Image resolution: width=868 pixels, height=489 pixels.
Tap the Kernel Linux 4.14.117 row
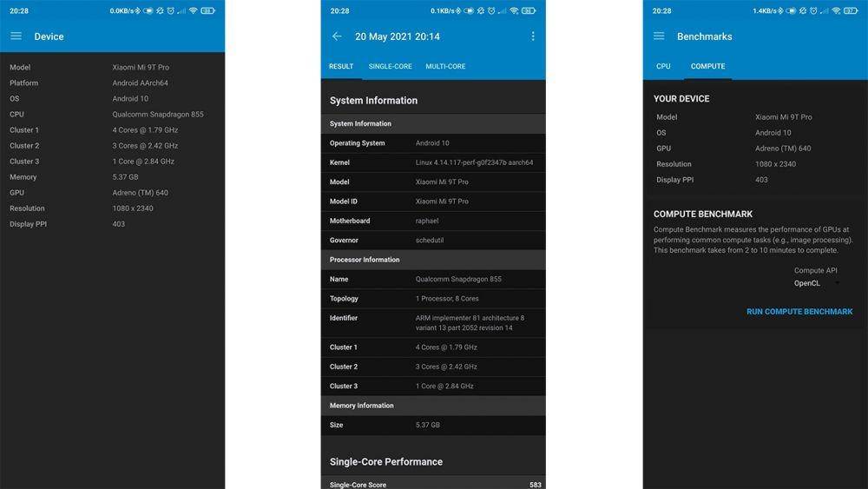coord(433,162)
